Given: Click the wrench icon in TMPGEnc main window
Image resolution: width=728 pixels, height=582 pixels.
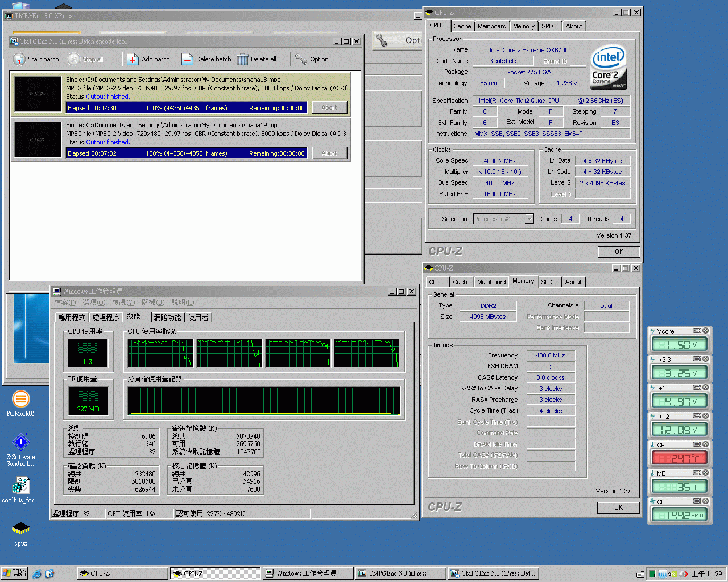Looking at the screenshot, I should click(382, 40).
